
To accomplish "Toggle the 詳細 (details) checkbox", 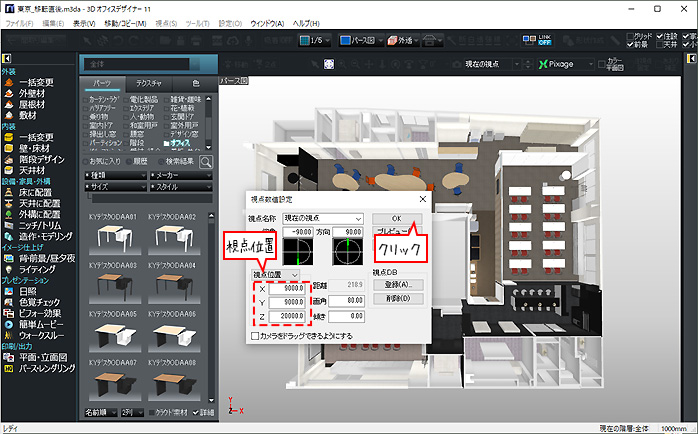I will point(194,411).
